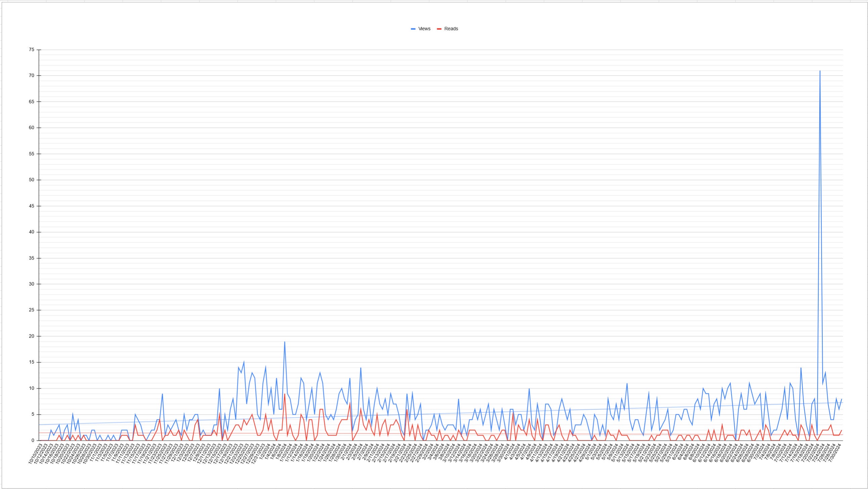868x489 pixels.
Task: Click the Reads legend label
Action: [451, 29]
